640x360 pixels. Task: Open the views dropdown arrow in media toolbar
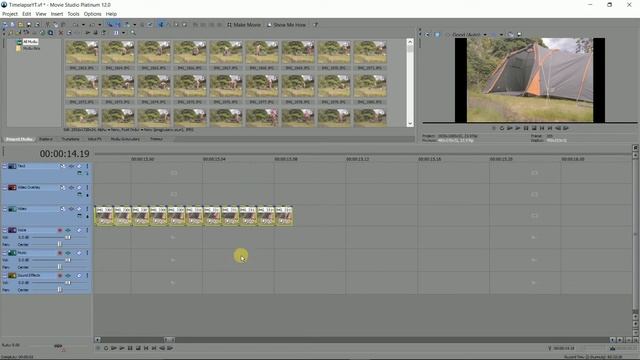pos(123,33)
